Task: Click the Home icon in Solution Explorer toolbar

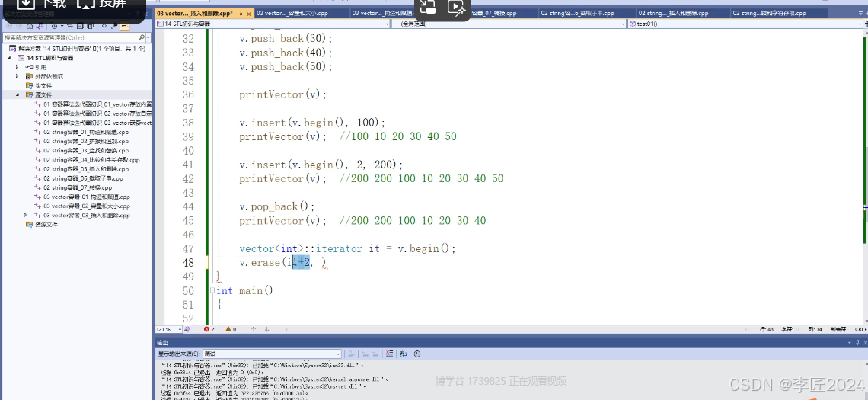Action: click(x=30, y=26)
